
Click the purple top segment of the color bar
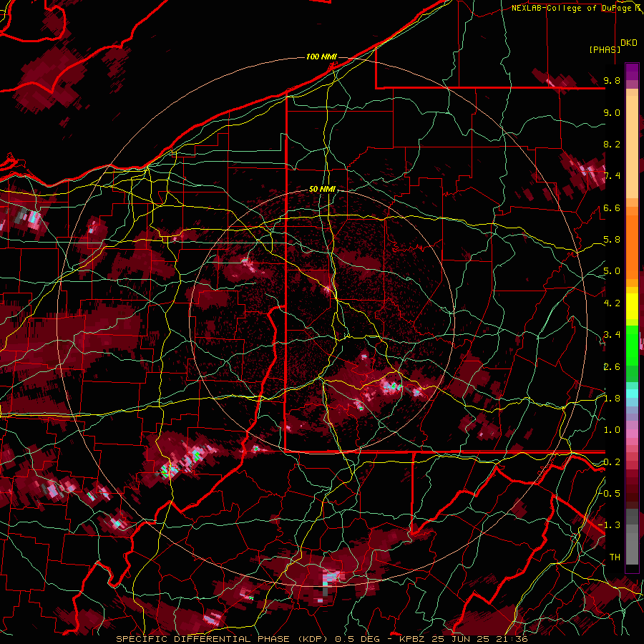(632, 72)
